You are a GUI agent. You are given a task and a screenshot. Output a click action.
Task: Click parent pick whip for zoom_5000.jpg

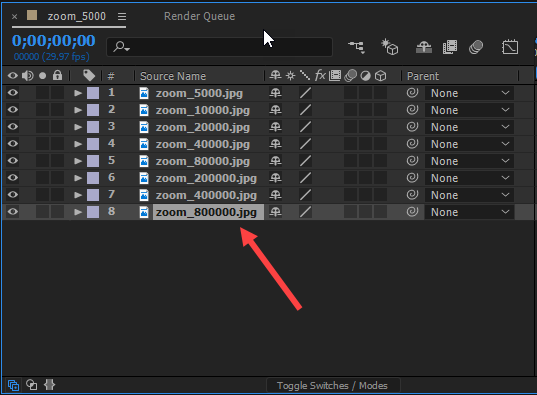tap(412, 93)
